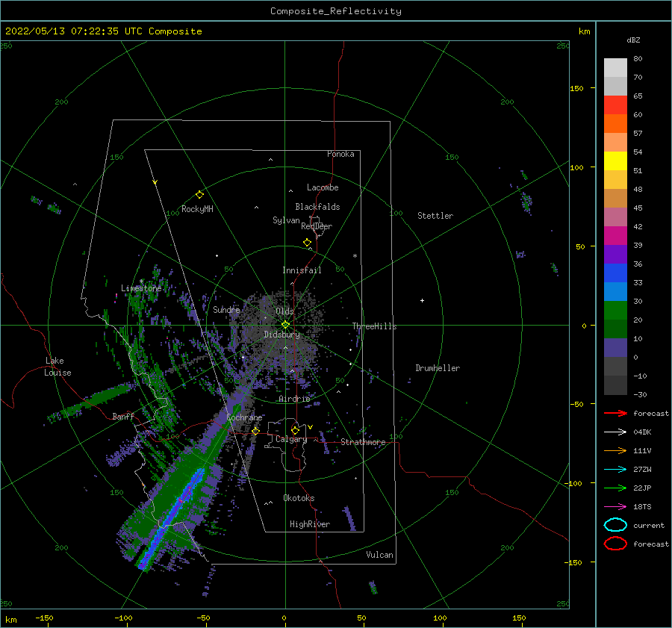
Task: Click the yellow radar-site diamond near Olds
Action: pyautogui.click(x=285, y=325)
